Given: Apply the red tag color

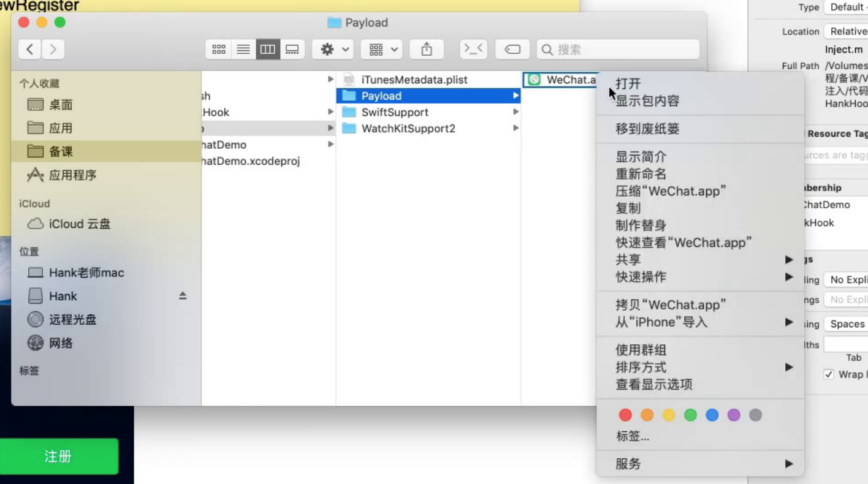Looking at the screenshot, I should (625, 415).
